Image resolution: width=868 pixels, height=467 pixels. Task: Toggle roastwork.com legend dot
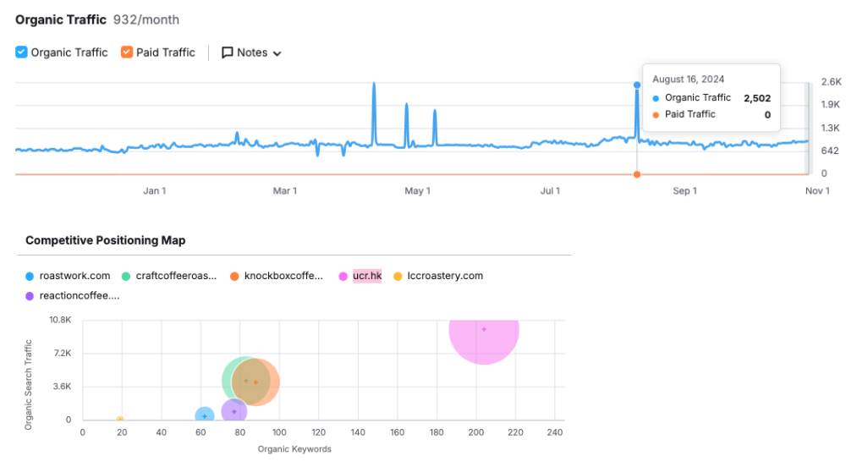pos(30,276)
